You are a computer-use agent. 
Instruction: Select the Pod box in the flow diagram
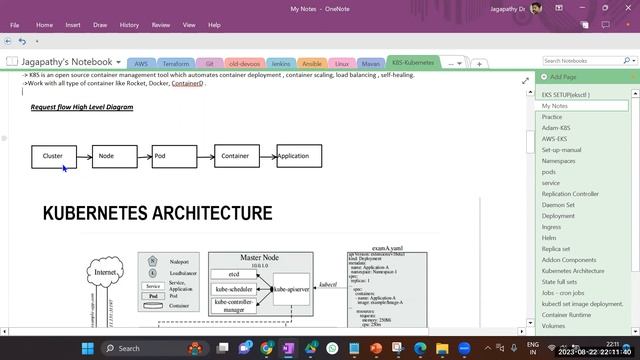point(174,156)
